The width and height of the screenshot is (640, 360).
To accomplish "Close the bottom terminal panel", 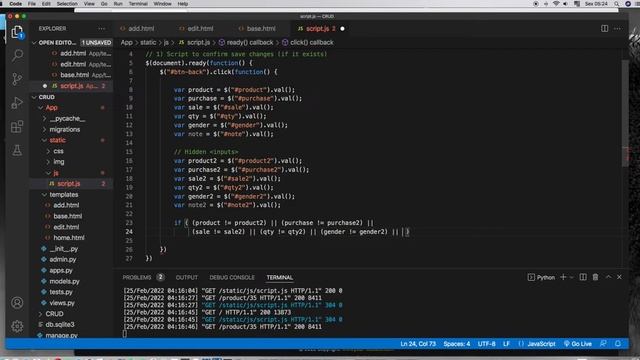I will [x=619, y=277].
